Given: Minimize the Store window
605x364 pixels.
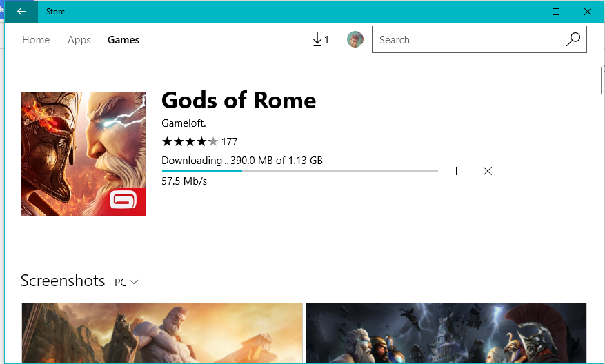Looking at the screenshot, I should click(524, 12).
